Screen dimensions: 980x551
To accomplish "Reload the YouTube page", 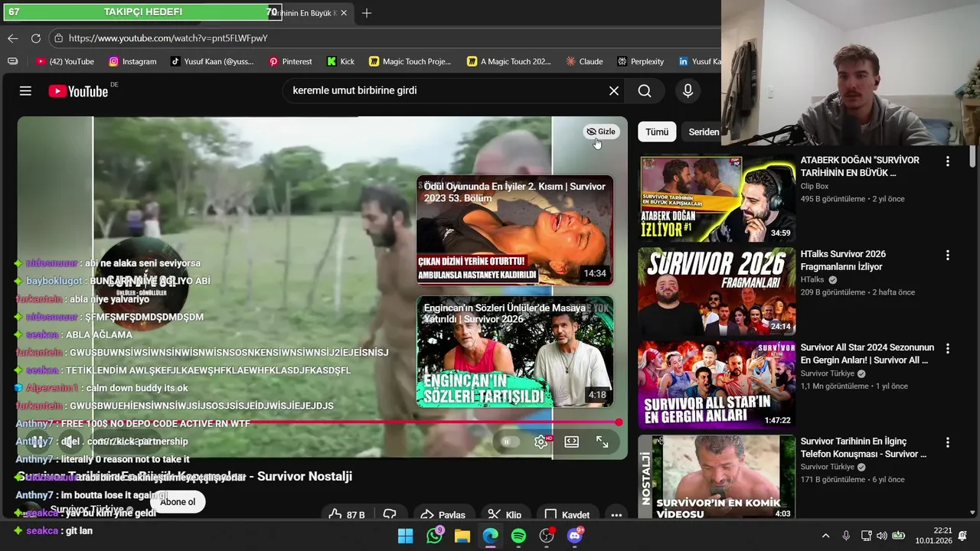I will tap(36, 37).
